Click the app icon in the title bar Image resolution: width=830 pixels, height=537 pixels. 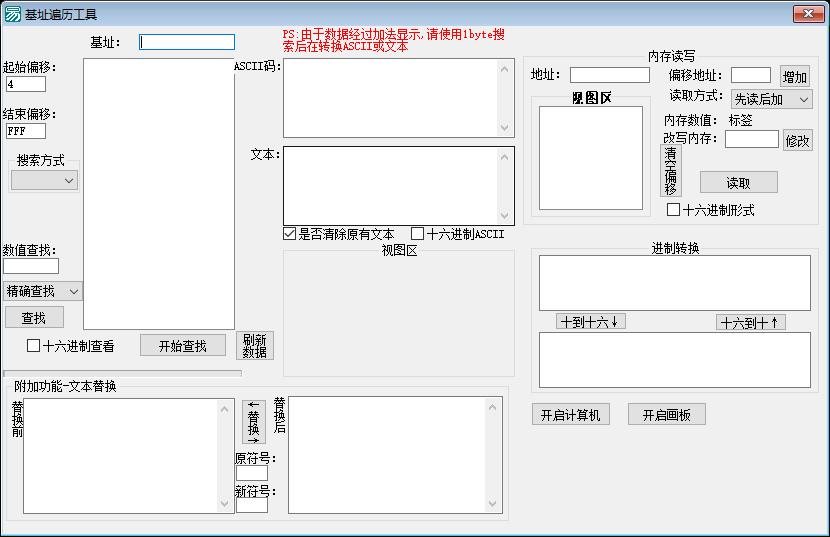click(x=12, y=14)
